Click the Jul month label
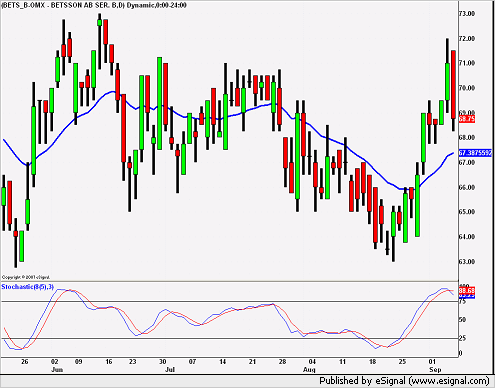This screenshot has width=495, height=388. 170,370
